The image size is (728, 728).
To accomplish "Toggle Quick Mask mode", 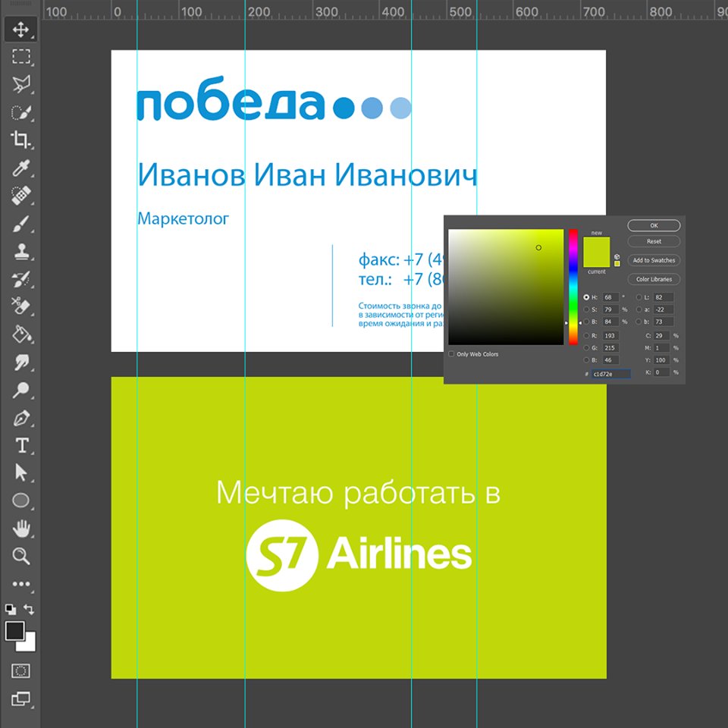I will click(20, 670).
